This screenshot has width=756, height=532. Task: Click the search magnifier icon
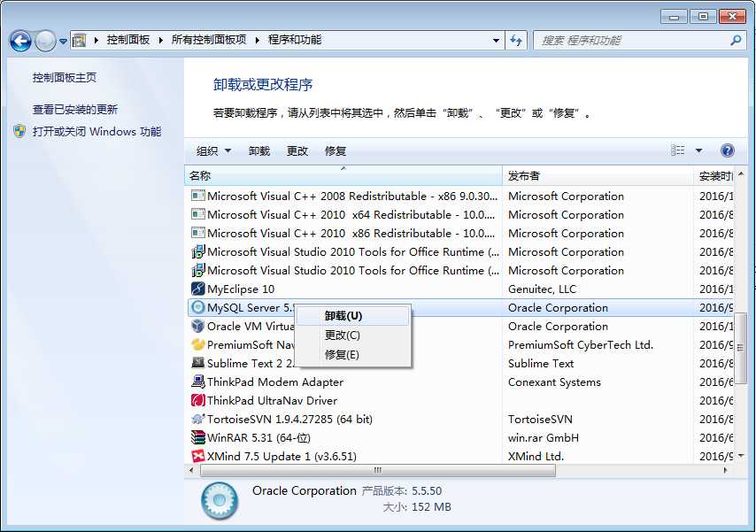(736, 41)
